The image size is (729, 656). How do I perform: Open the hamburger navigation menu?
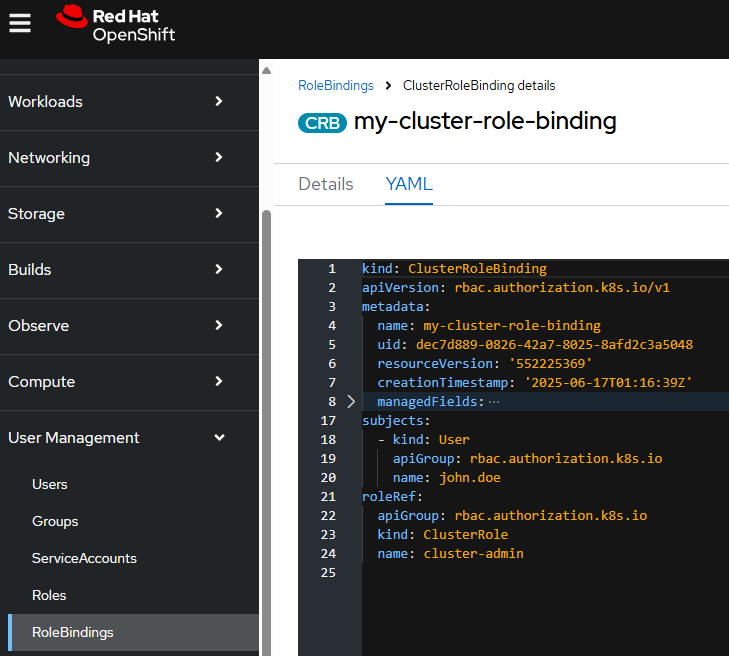[x=20, y=23]
